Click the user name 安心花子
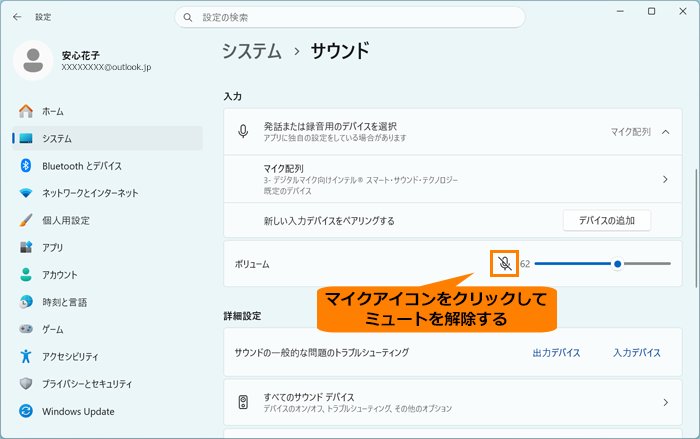This screenshot has width=700, height=439. click(81, 55)
